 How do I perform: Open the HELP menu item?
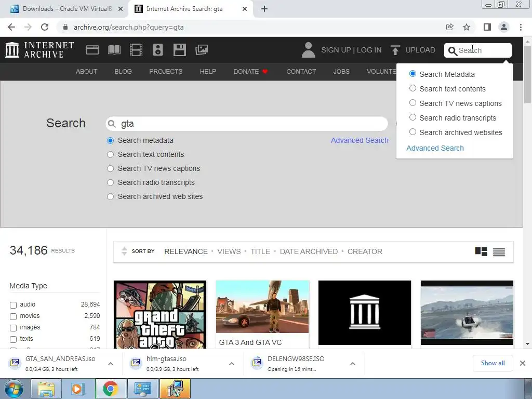(x=208, y=72)
